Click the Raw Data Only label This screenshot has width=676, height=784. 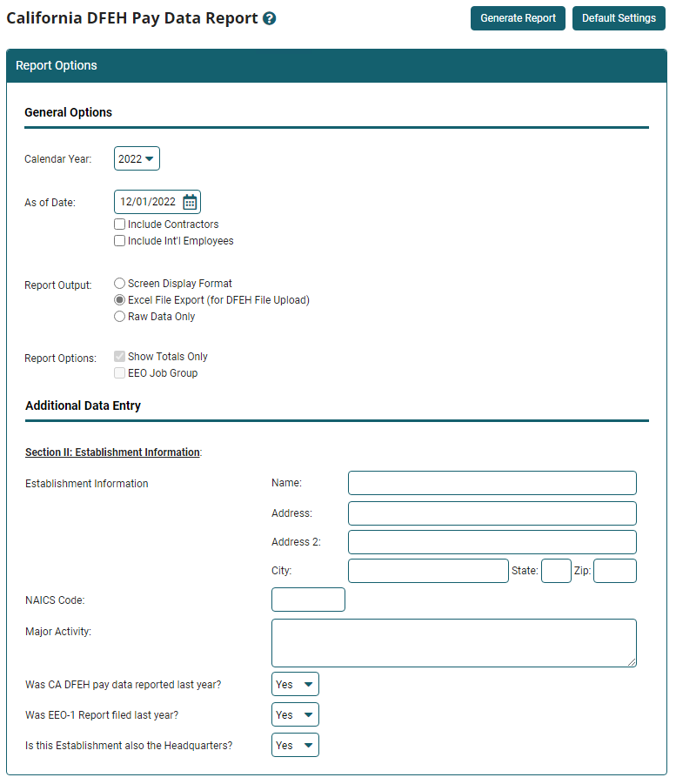click(161, 317)
